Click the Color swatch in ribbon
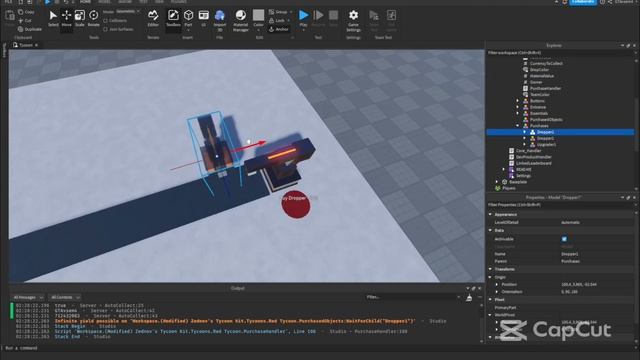Image resolution: width=640 pixels, height=360 pixels. pyautogui.click(x=258, y=16)
